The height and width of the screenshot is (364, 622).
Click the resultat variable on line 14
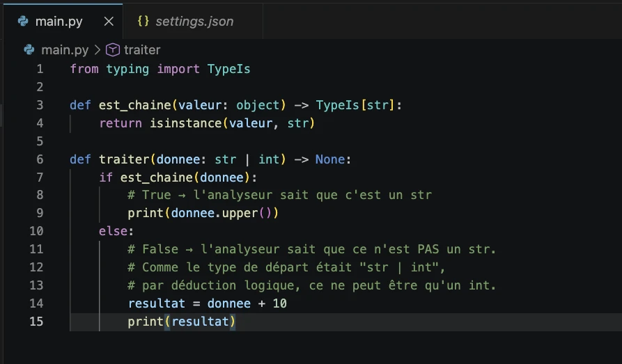point(157,303)
